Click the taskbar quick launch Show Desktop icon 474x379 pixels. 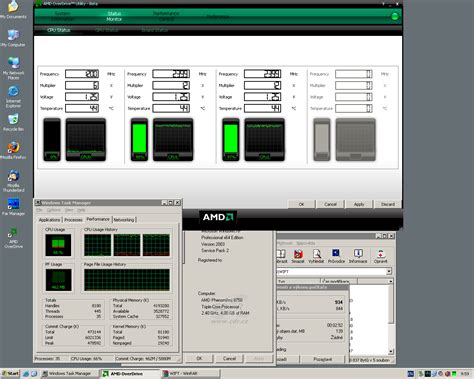point(34,374)
